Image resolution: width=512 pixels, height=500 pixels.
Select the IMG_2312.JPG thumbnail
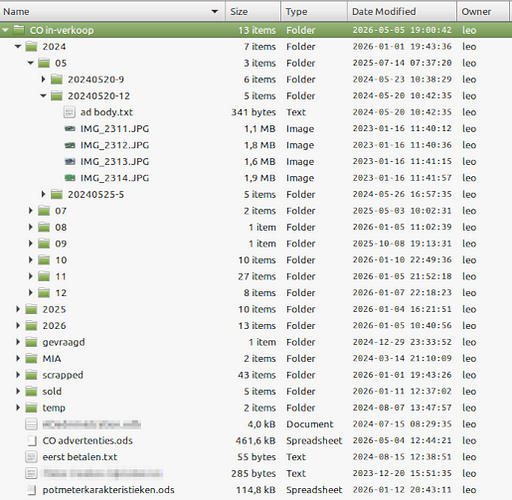(x=70, y=145)
